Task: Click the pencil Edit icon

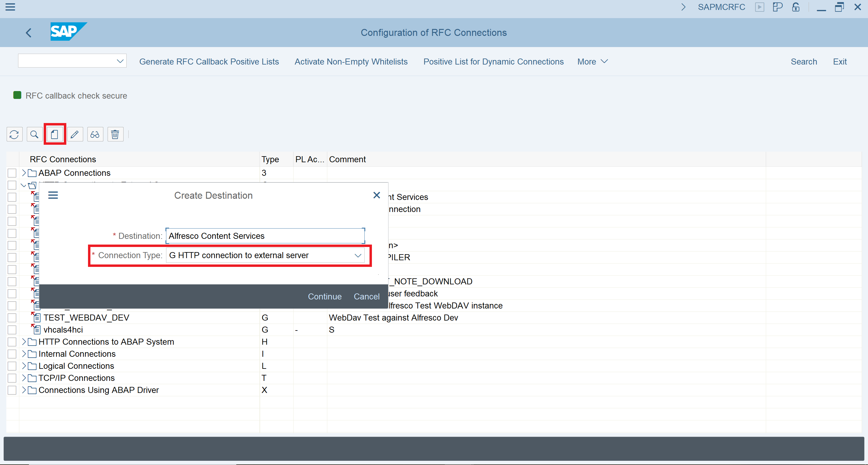Action: pyautogui.click(x=75, y=134)
